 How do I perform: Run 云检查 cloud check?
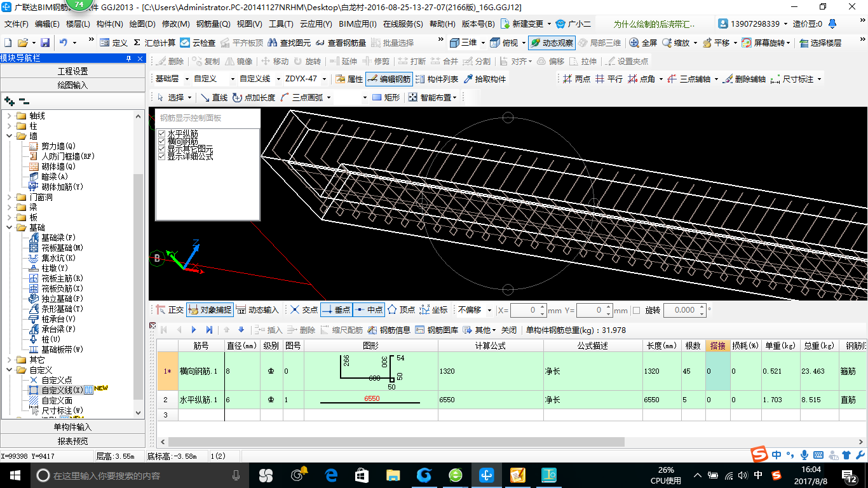tap(198, 43)
